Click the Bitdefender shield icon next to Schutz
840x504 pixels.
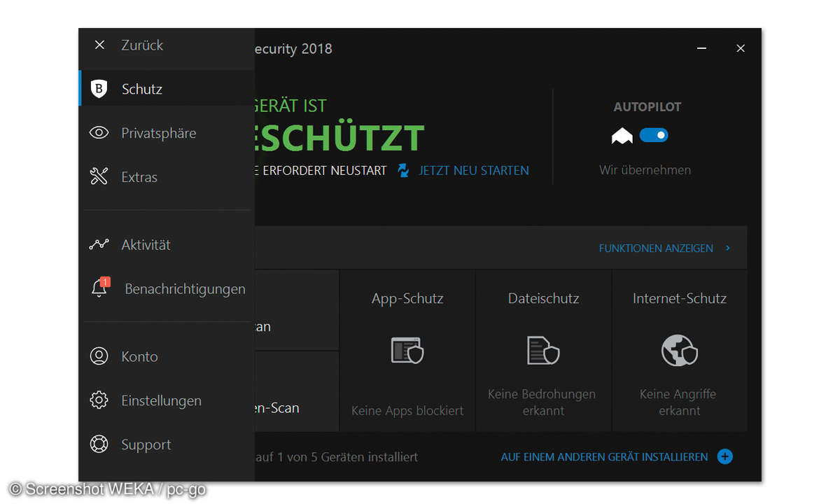pos(99,89)
